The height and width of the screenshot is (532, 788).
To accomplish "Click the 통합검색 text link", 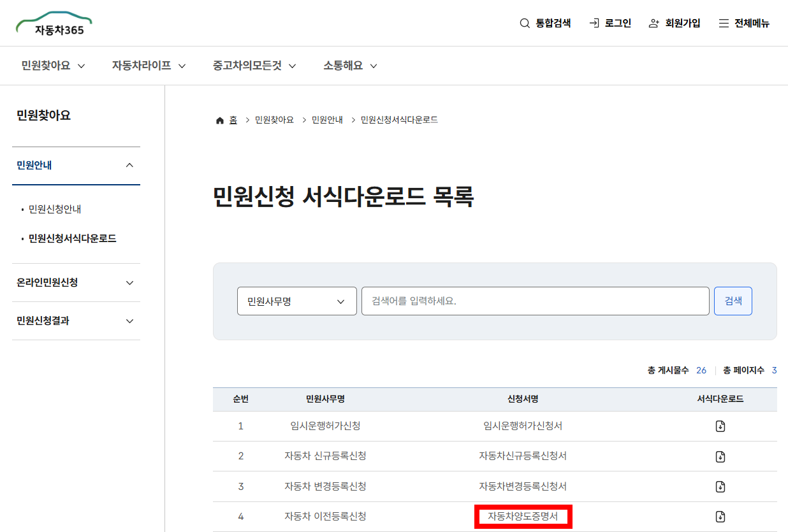I will tap(553, 24).
